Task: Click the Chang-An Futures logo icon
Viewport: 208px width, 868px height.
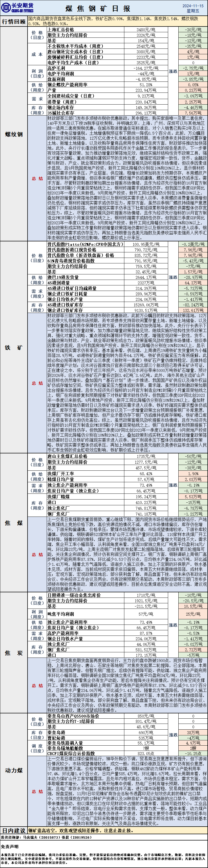Action: point(6,7)
